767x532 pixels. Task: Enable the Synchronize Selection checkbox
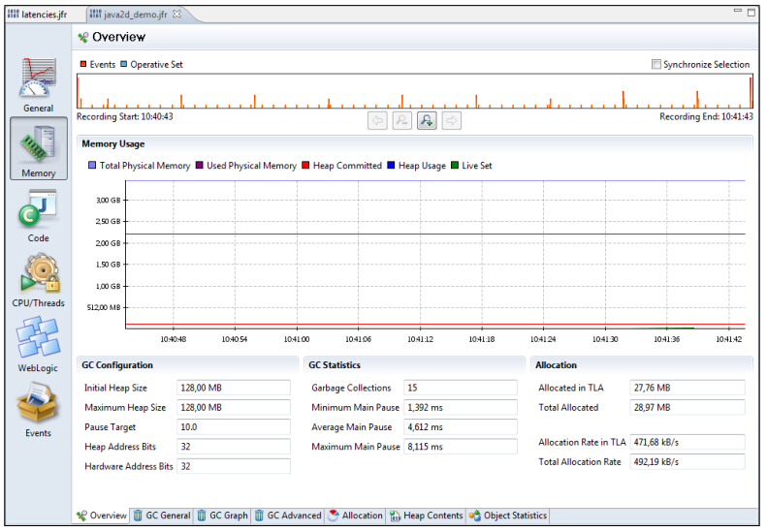[656, 65]
